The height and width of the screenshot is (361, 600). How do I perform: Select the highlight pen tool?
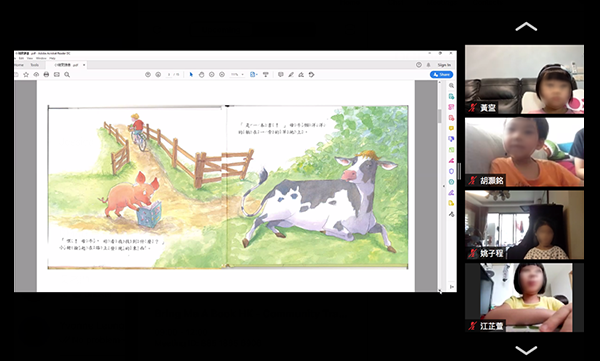pos(291,75)
